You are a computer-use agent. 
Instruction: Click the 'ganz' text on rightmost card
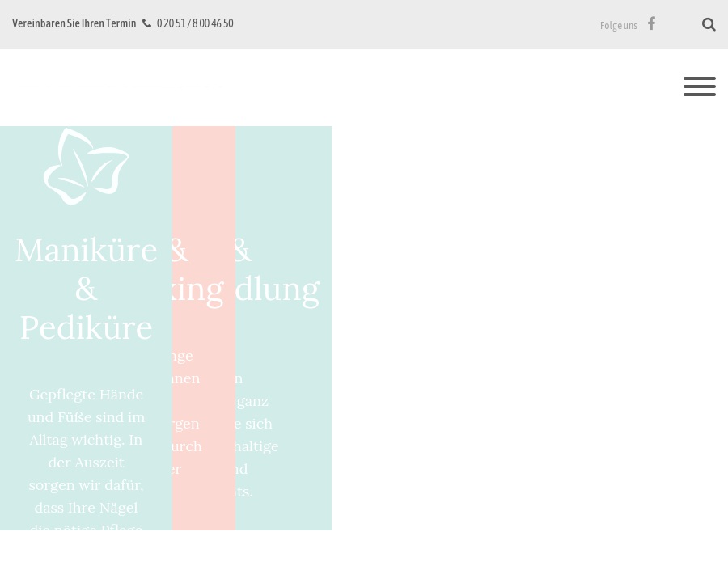coord(252,400)
